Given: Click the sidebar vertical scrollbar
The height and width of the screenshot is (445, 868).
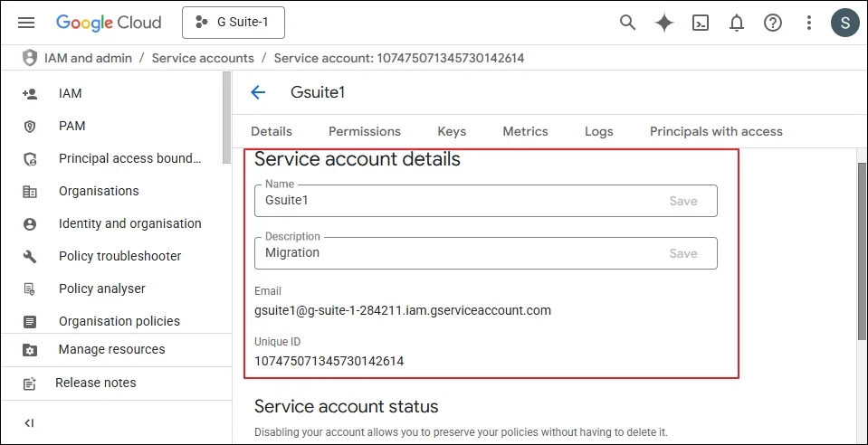Looking at the screenshot, I should (x=226, y=118).
